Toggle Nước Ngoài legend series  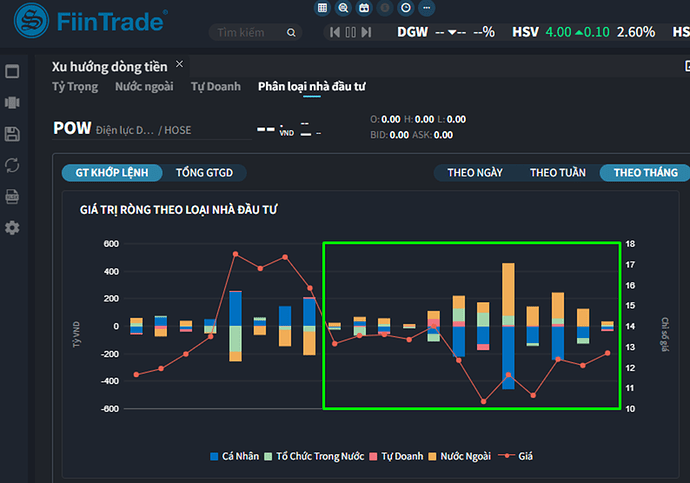click(x=460, y=456)
